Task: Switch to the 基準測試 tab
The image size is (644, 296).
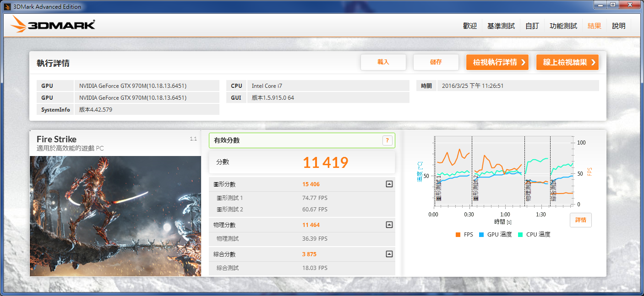Action: (x=501, y=26)
